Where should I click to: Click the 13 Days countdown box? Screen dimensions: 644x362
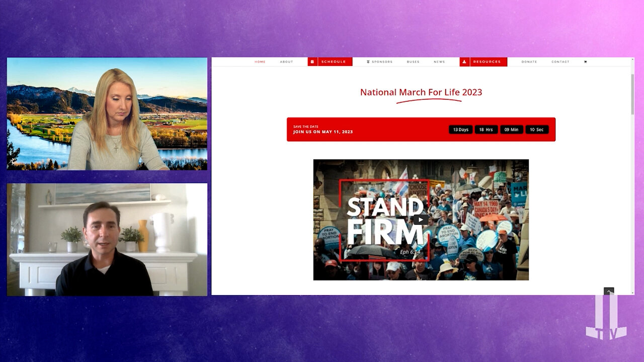(461, 130)
